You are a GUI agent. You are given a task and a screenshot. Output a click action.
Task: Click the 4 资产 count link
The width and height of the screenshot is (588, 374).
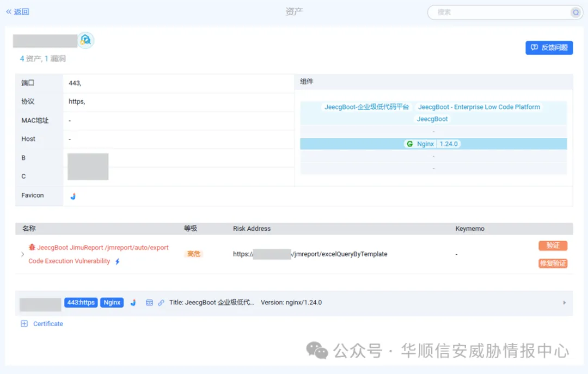(30, 58)
